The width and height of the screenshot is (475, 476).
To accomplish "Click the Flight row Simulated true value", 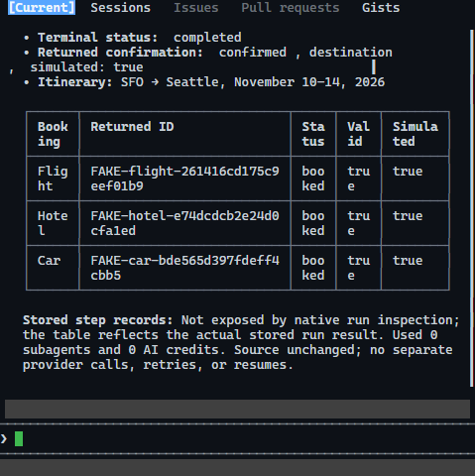I will (408, 172).
